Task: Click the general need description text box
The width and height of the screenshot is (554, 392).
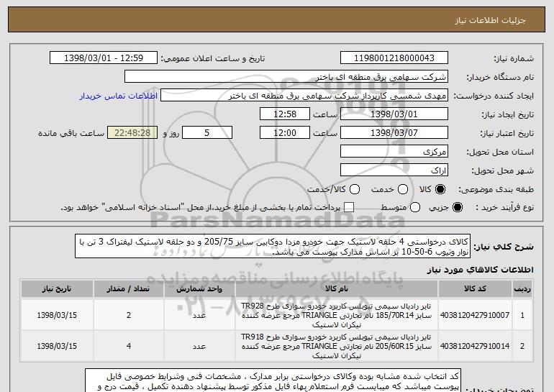Action: pos(273,246)
